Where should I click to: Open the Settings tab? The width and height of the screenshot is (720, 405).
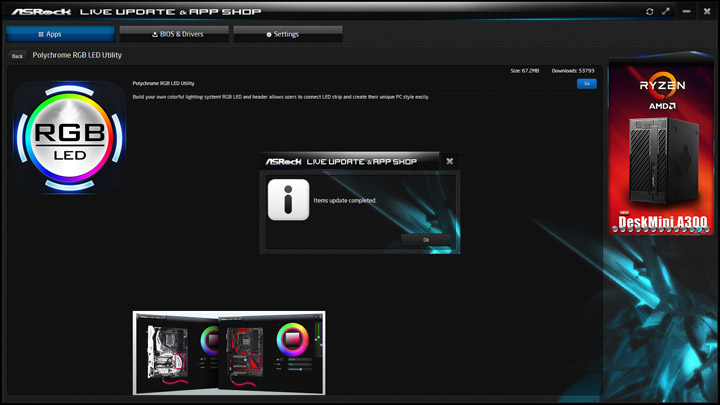[288, 34]
